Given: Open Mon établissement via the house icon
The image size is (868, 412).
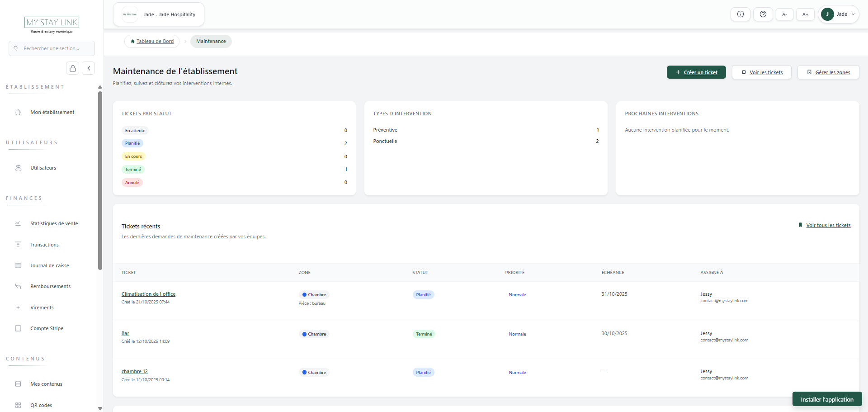Looking at the screenshot, I should tap(18, 112).
